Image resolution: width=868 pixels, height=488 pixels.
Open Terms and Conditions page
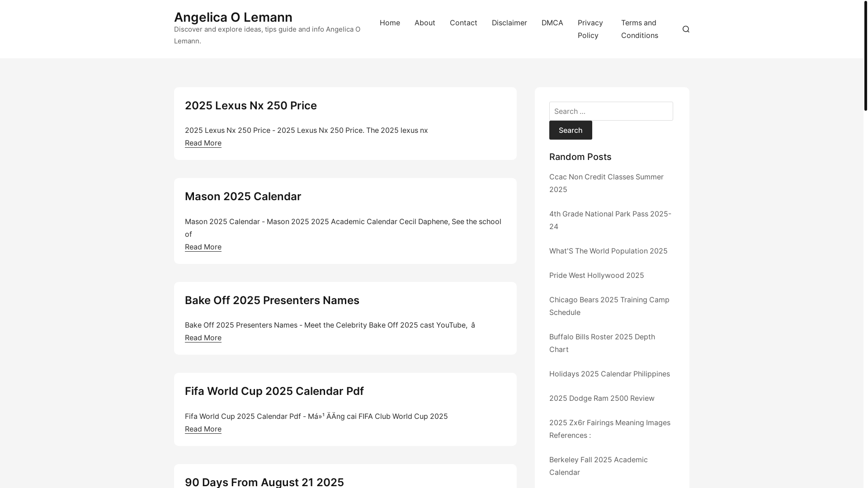639,29
